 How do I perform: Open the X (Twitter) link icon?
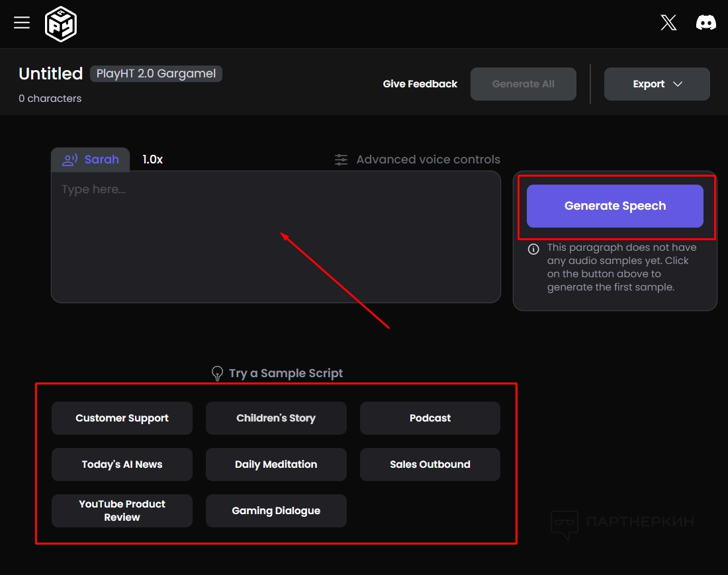tap(668, 23)
